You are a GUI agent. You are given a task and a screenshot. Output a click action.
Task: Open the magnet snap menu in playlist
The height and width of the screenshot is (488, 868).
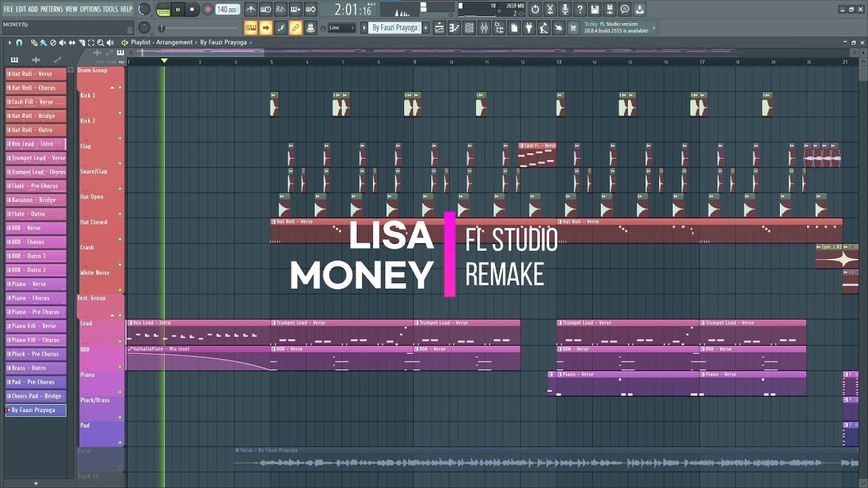[x=19, y=43]
